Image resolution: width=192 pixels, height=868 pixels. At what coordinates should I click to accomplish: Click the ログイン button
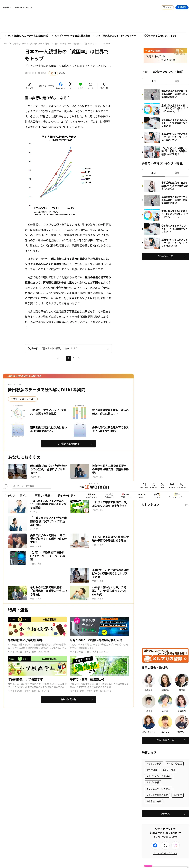[x=167, y=7]
